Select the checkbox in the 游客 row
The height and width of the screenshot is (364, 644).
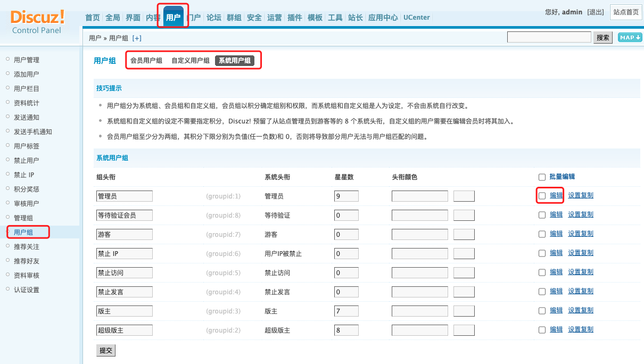(542, 234)
